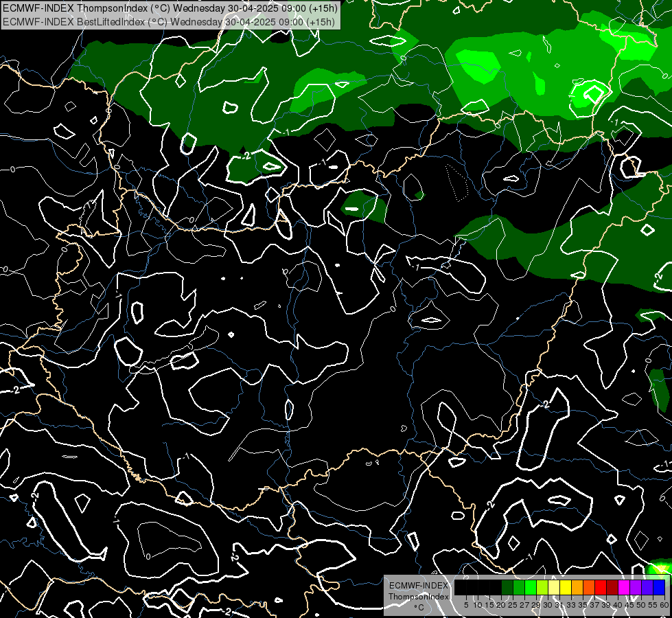Click the ThompsonIndex label in the legend box

418,597
